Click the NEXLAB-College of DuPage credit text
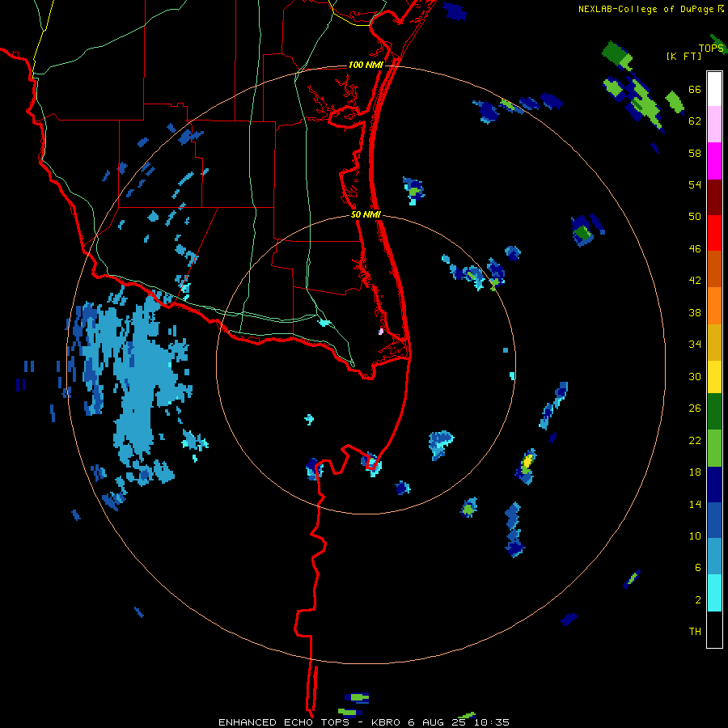 (645, 9)
